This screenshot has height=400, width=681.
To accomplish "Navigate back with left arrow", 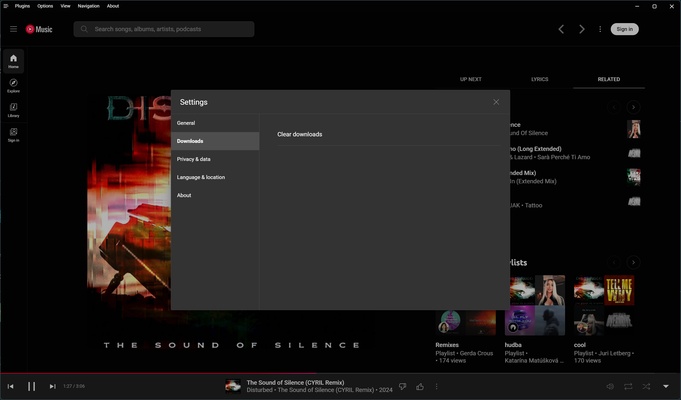I will (x=561, y=29).
